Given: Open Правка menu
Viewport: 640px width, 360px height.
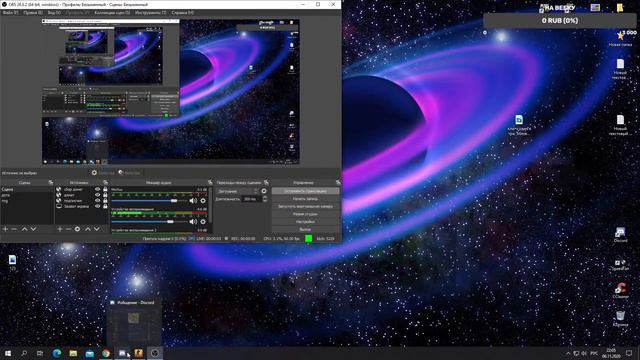Looking at the screenshot, I should [x=33, y=13].
